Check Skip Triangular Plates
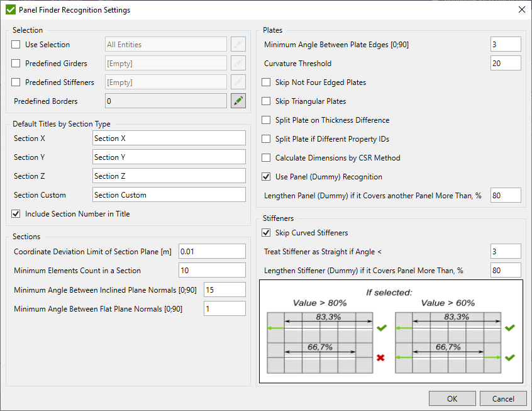Image resolution: width=532 pixels, height=411 pixels. pos(266,101)
